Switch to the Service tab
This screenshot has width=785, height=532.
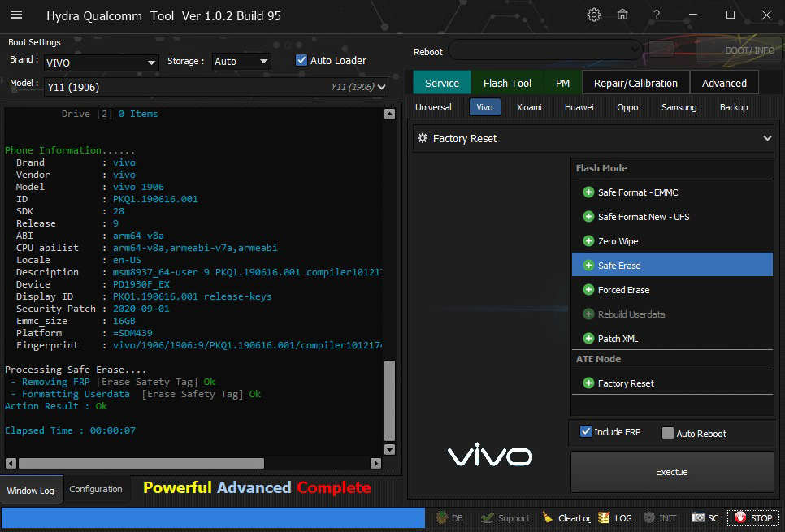pos(441,83)
